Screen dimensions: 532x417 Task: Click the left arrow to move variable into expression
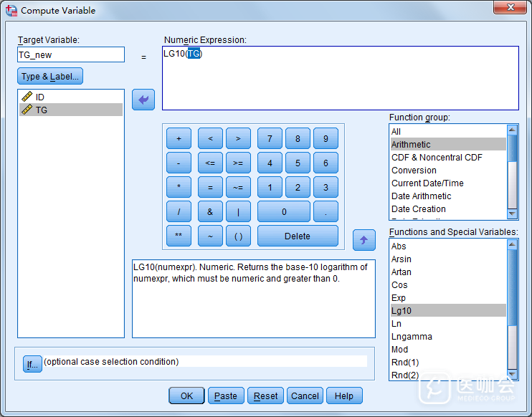(x=143, y=100)
